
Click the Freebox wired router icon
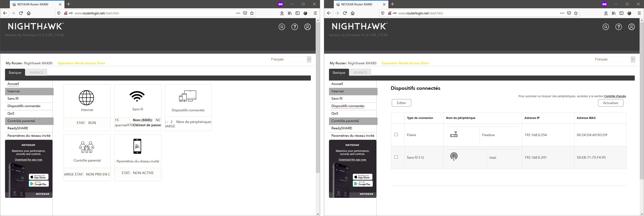click(x=454, y=135)
